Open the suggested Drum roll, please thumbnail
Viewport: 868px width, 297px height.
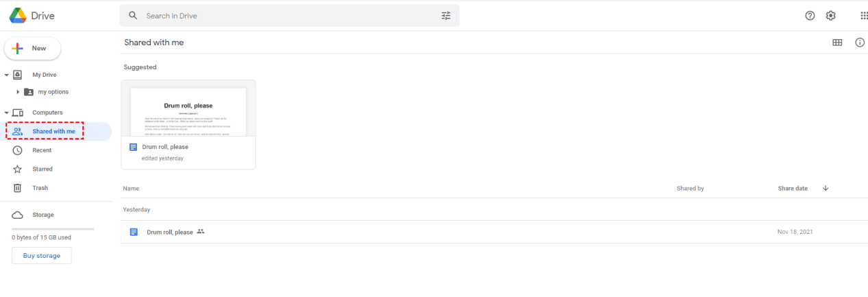188,111
